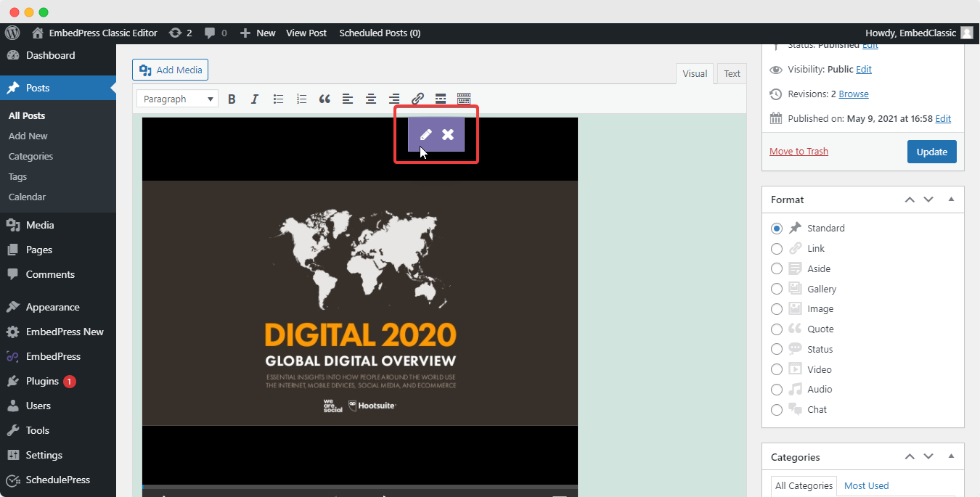This screenshot has width=980, height=497.
Task: Click the Add Media button
Action: coord(171,70)
